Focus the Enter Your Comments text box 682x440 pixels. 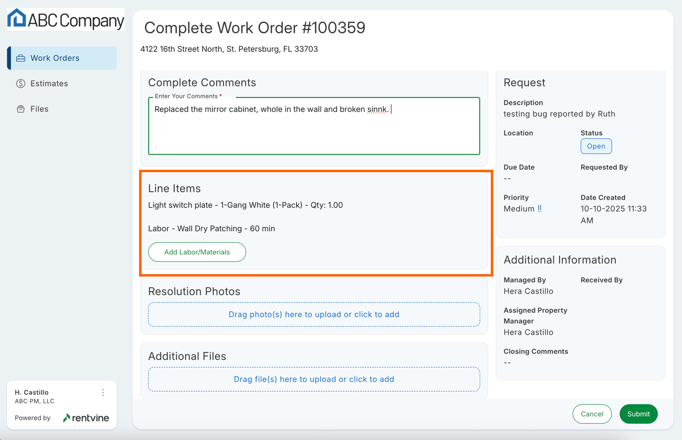click(x=314, y=128)
